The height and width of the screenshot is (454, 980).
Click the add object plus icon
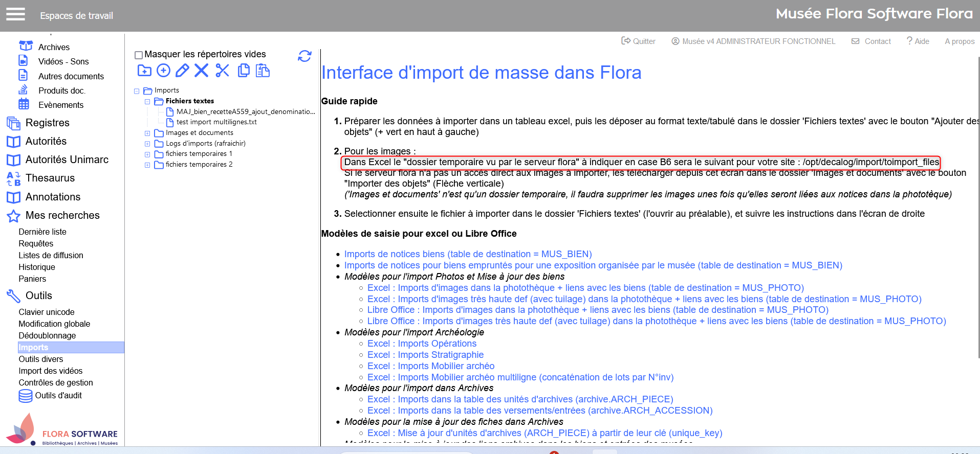click(163, 71)
